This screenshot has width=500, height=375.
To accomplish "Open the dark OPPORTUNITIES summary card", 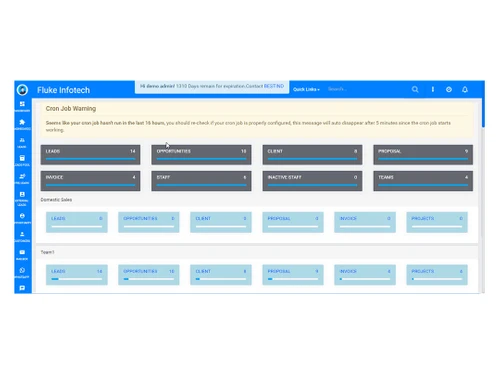I will (201, 155).
